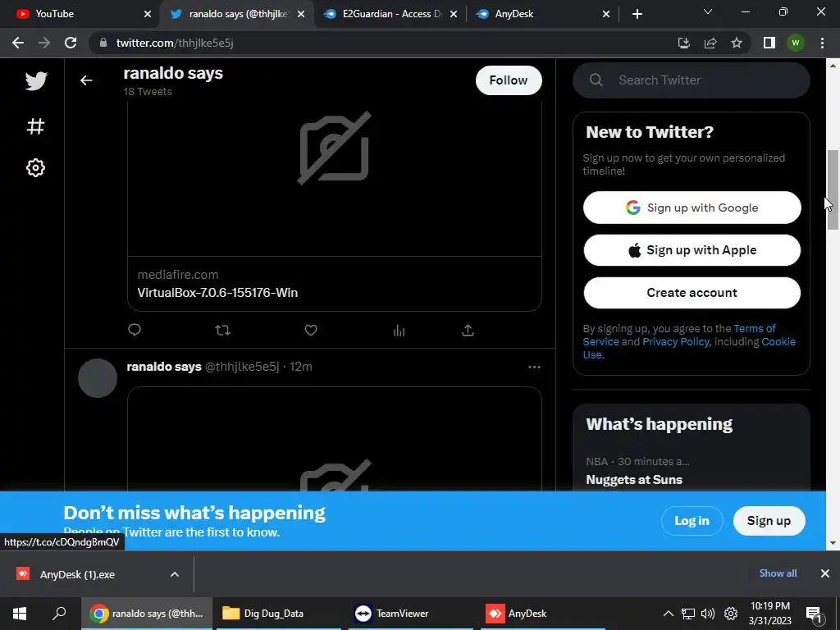Click the page vertical scrollbar thumb

tap(833, 190)
